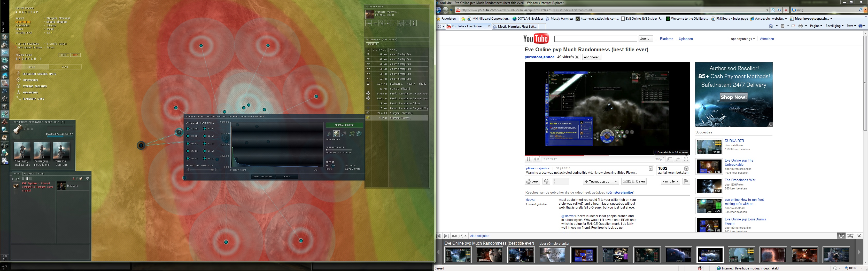The height and width of the screenshot is (271, 868).
Task: Toggle playlist autoplay icon in playlist bar
Action: pos(841,236)
